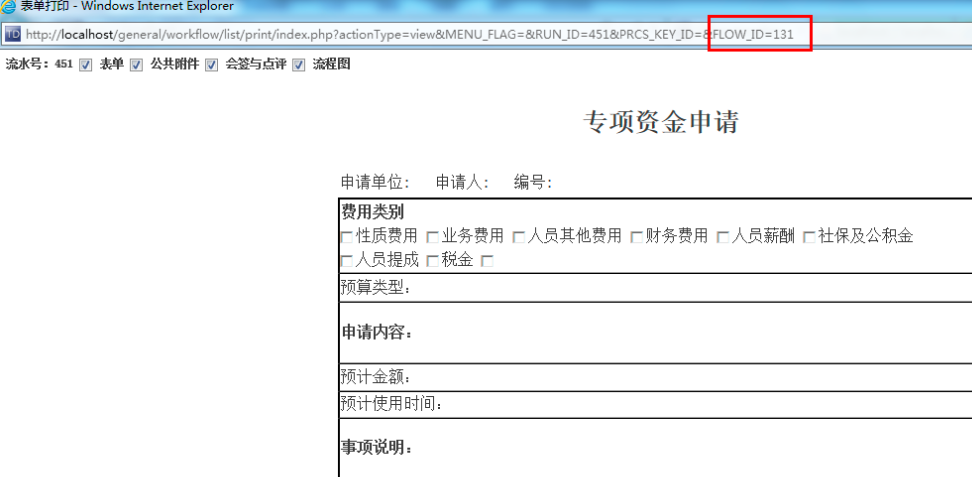Uncheck the 会签与点评 checkbox
The width and height of the screenshot is (972, 477).
(212, 65)
